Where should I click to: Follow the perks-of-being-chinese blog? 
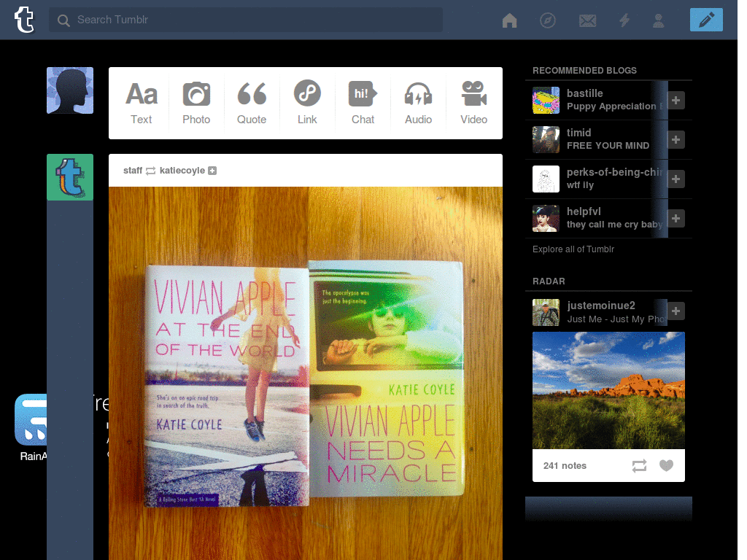click(676, 179)
